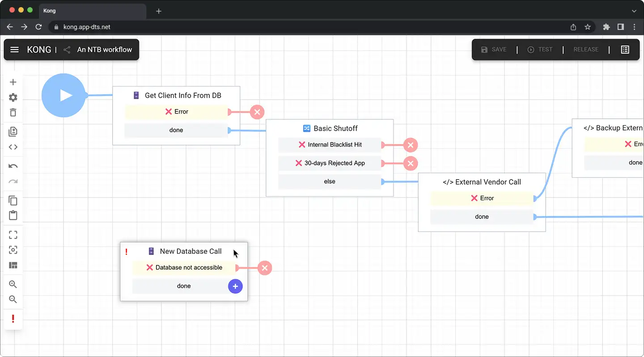644x357 pixels.
Task: Click the trash delete icon in sidebar
Action: pyautogui.click(x=13, y=113)
